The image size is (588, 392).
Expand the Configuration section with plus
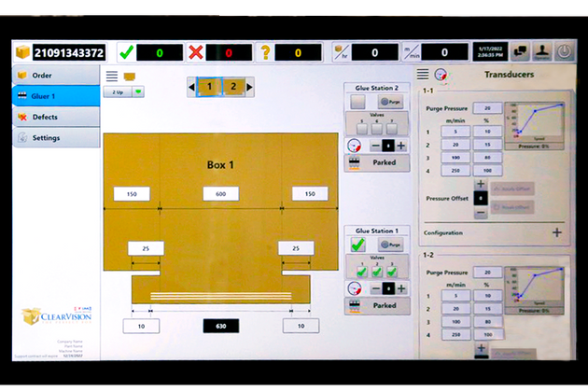[x=556, y=231]
